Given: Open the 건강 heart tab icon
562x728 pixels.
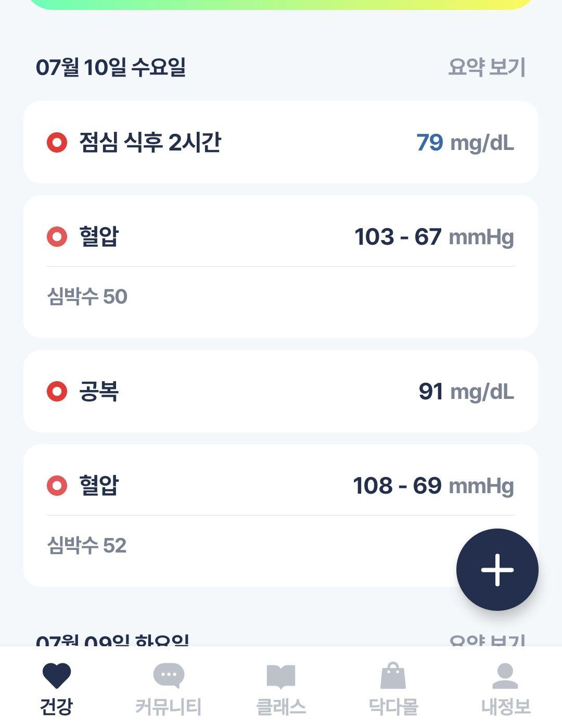Looking at the screenshot, I should tap(56, 676).
